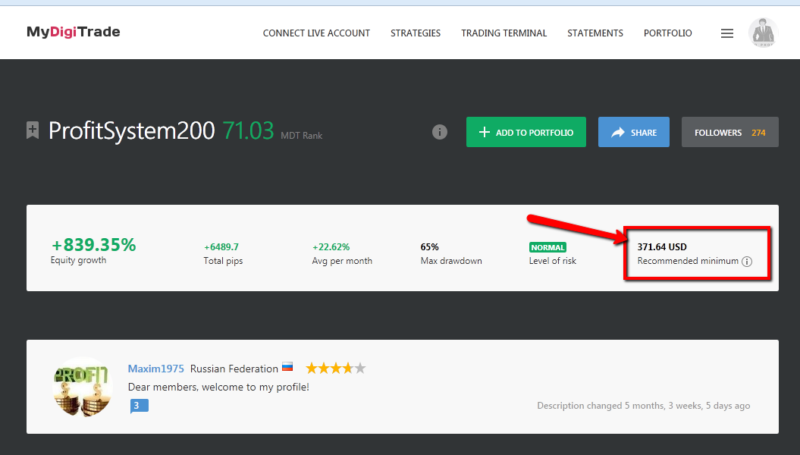Image resolution: width=800 pixels, height=455 pixels.
Task: Click the +839.35% equity growth value
Action: (94, 245)
